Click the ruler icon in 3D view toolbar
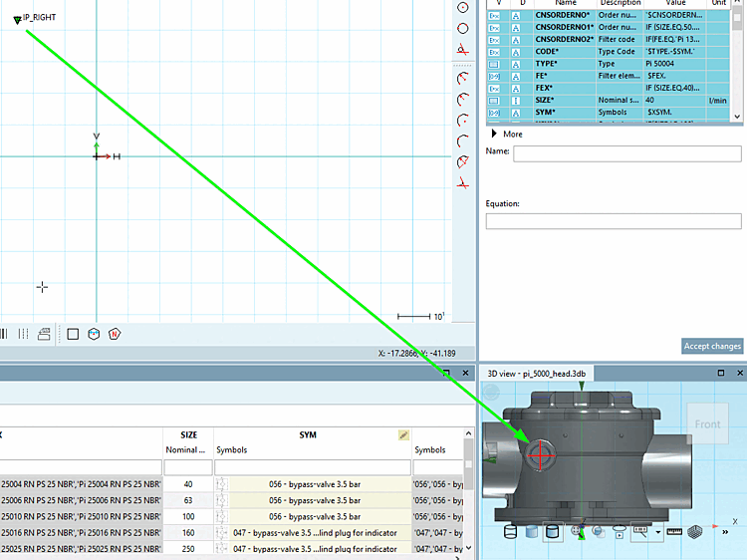The height and width of the screenshot is (560, 747). click(x=674, y=532)
